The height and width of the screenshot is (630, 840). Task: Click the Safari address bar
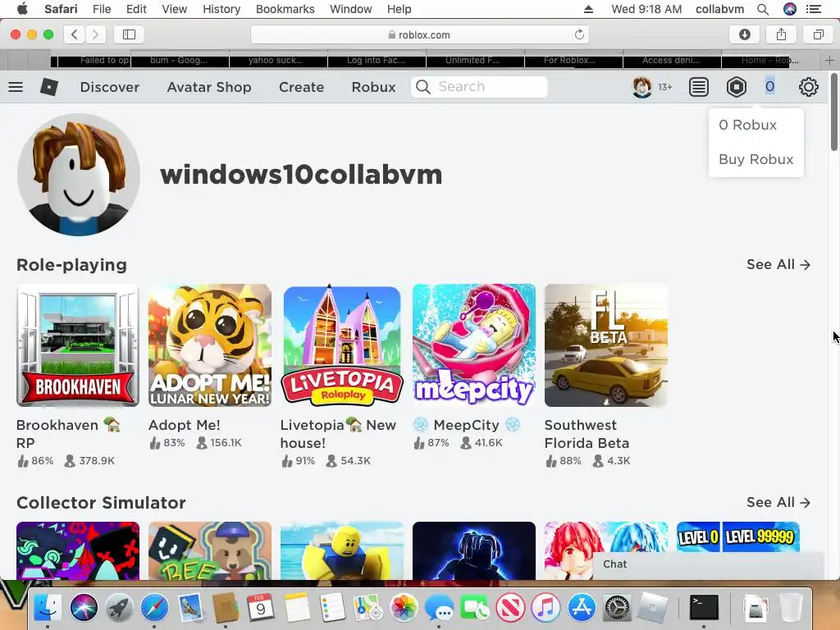pos(419,34)
